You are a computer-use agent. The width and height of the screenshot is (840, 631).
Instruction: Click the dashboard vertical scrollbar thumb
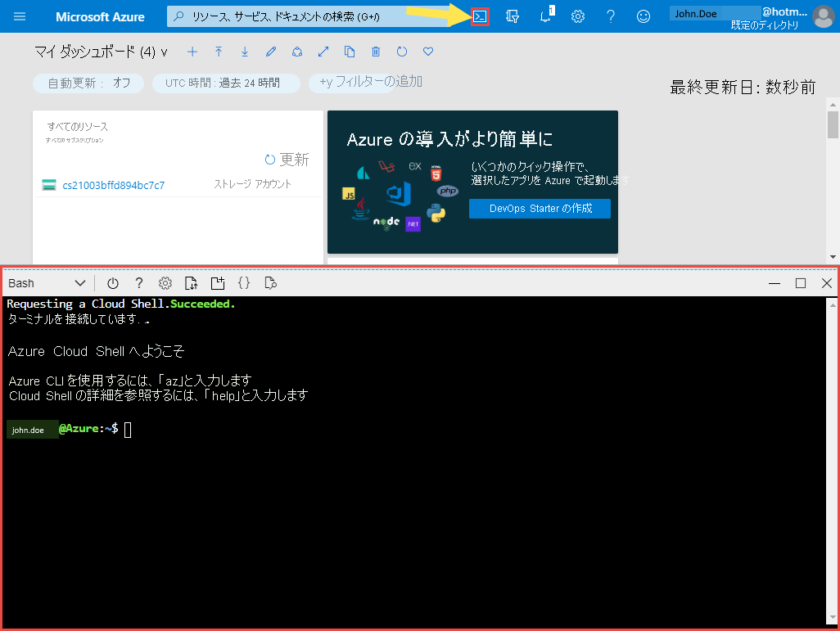point(833,125)
